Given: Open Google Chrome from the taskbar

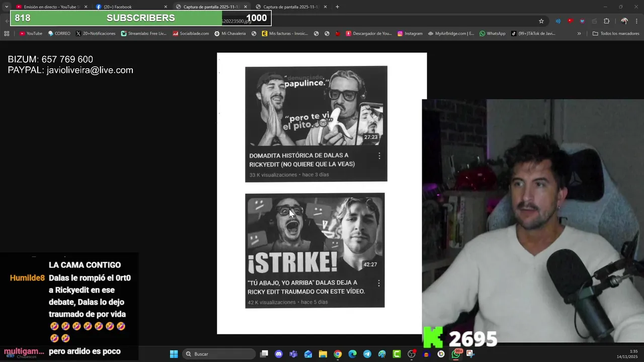Looking at the screenshot, I should coord(338,354).
